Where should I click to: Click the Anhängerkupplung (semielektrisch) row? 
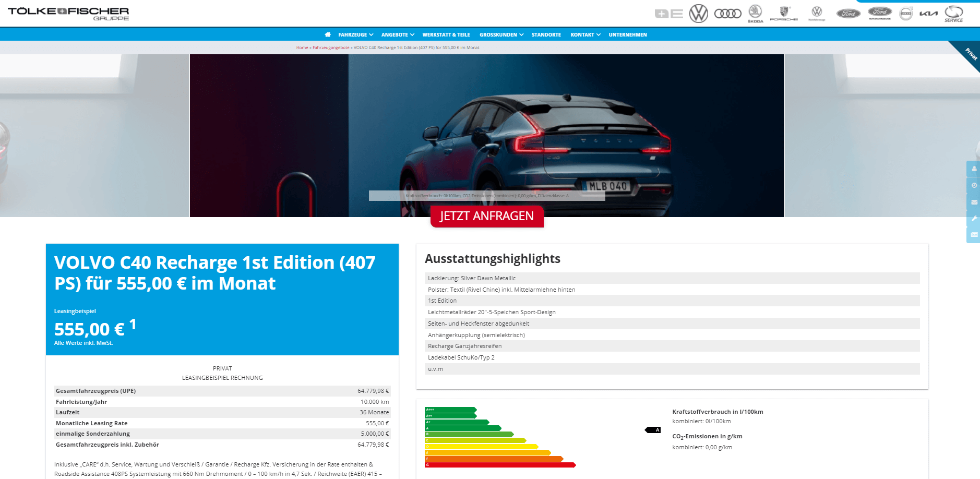pos(672,335)
